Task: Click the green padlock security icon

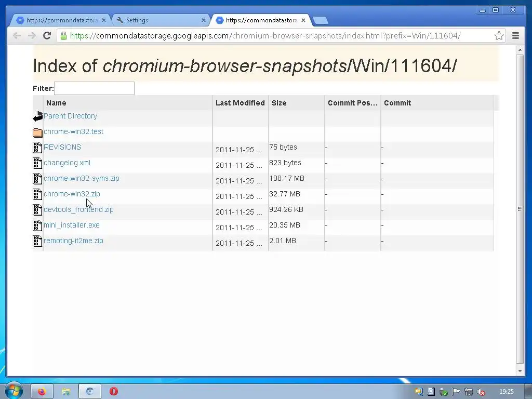Action: point(63,36)
